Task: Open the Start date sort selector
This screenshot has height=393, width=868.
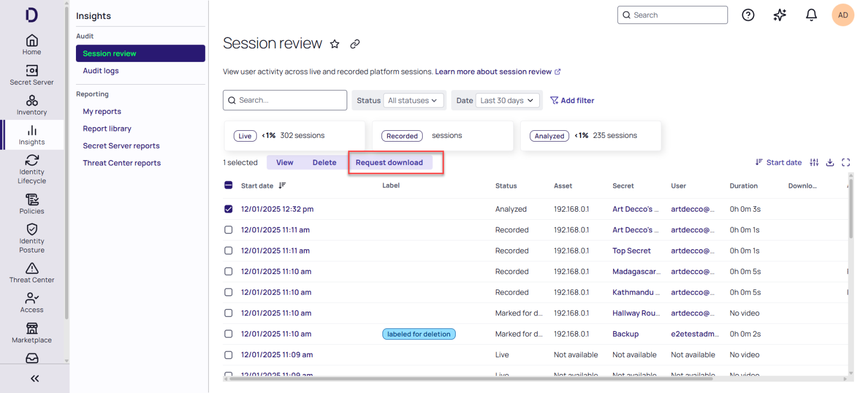Action: tap(778, 162)
